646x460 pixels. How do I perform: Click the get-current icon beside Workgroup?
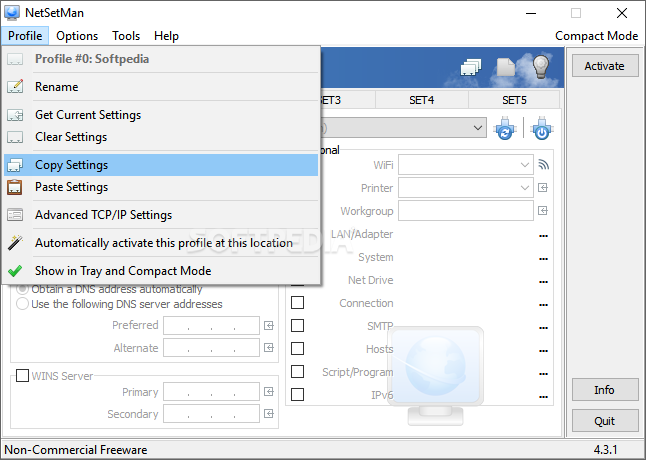pos(543,211)
